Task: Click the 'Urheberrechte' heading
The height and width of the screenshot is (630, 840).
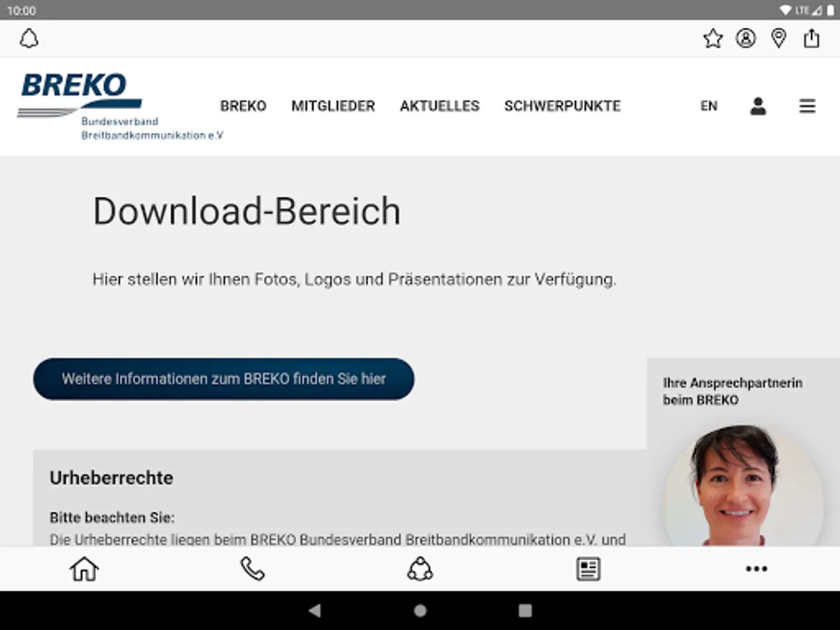Action: [111, 478]
